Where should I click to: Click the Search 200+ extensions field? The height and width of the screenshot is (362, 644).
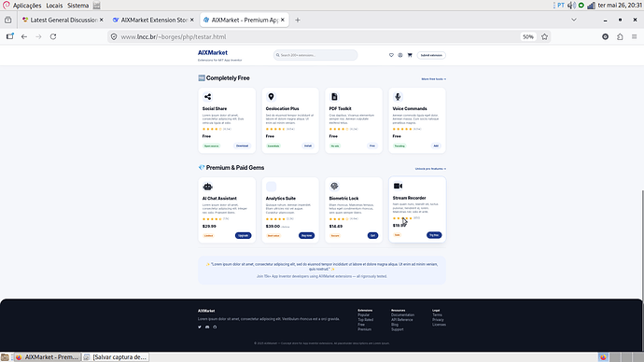pos(315,55)
